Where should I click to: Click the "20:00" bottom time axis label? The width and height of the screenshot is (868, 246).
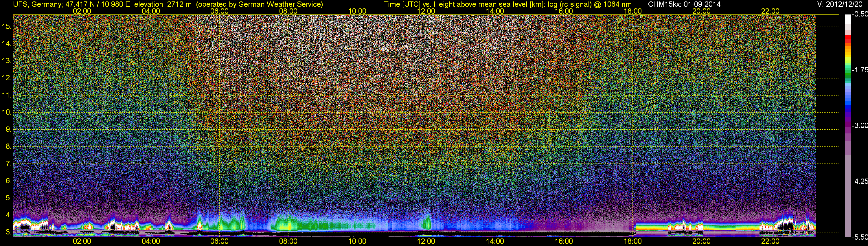(702, 241)
